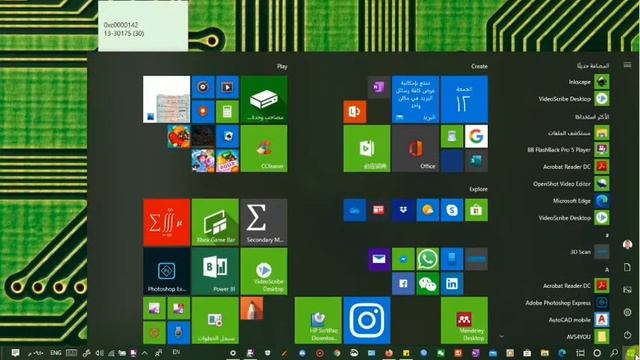Open the Mendeley Desktop tile
This screenshot has height=360, width=640.
click(464, 320)
